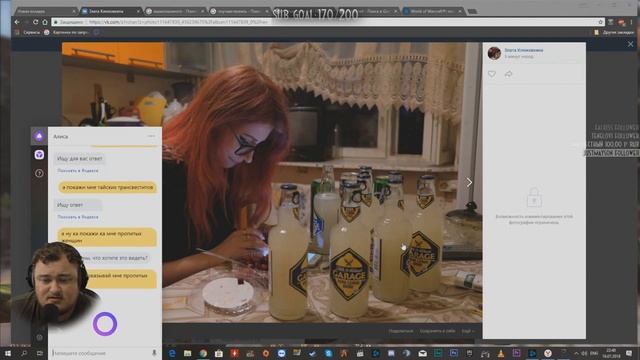The height and width of the screenshot is (360, 640).
Task: Open VLC cone icon on the taskbar
Action: (501, 353)
